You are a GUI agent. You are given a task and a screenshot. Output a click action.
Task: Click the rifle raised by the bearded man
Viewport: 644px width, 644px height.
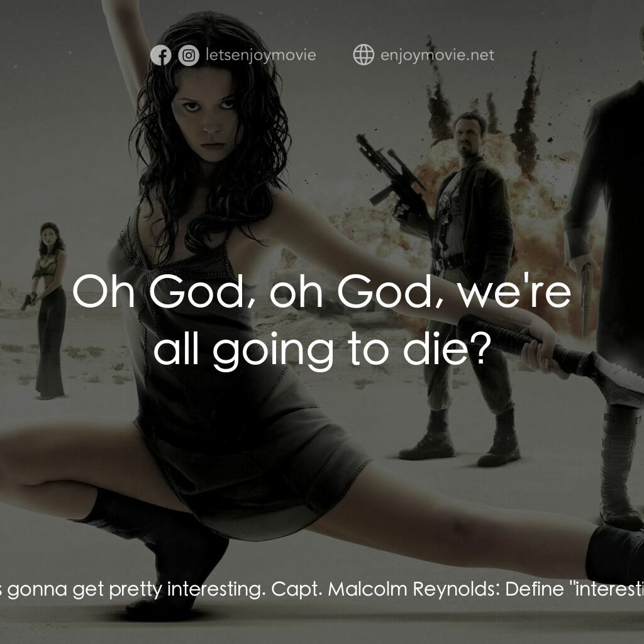[x=384, y=170]
